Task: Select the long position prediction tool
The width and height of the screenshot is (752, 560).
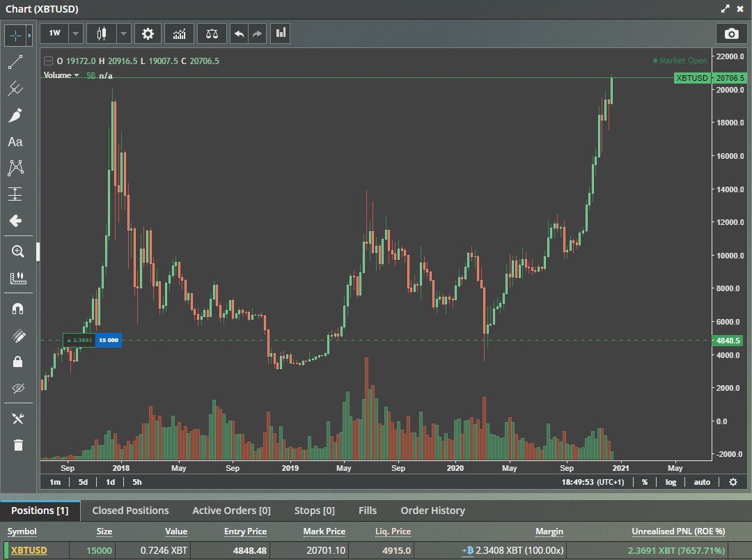Action: [15, 194]
